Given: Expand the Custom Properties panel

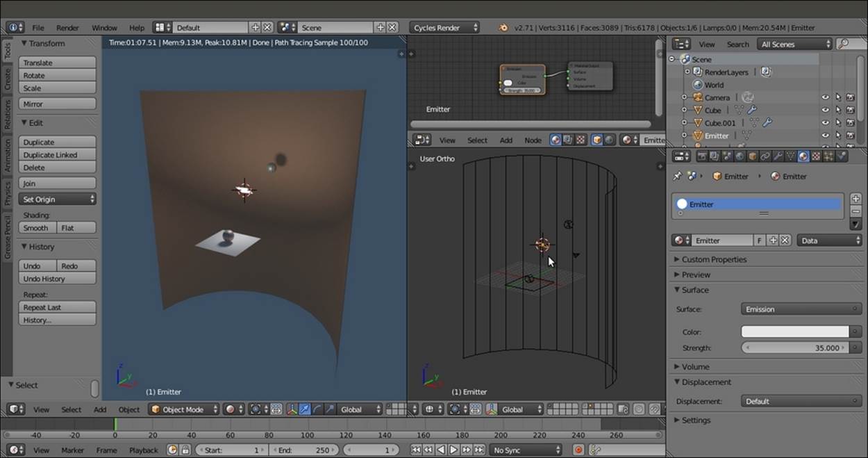Looking at the screenshot, I should coord(714,259).
